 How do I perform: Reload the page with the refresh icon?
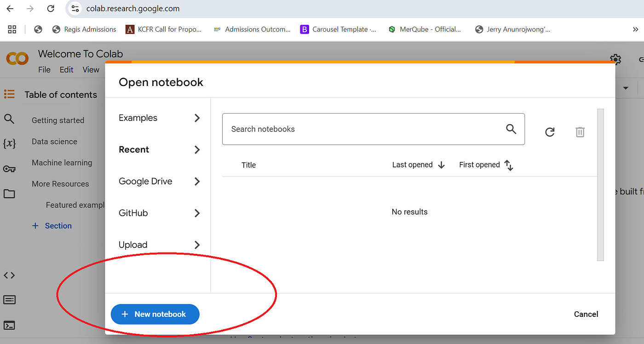point(51,8)
